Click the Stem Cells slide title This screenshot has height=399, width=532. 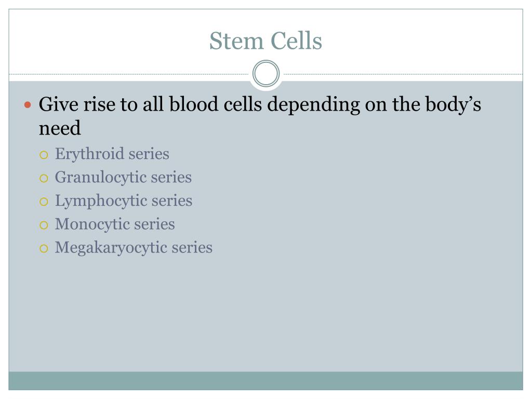coord(265,41)
